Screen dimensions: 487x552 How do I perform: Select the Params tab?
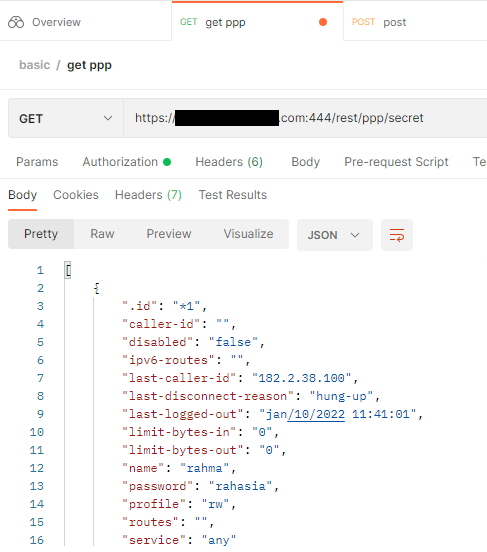[x=37, y=162]
